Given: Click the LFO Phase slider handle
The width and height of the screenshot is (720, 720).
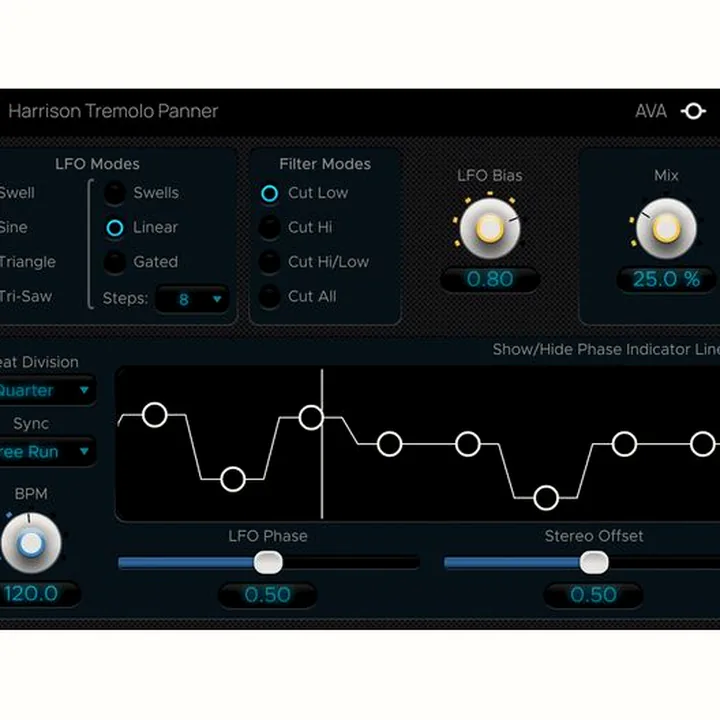Looking at the screenshot, I should (x=268, y=563).
